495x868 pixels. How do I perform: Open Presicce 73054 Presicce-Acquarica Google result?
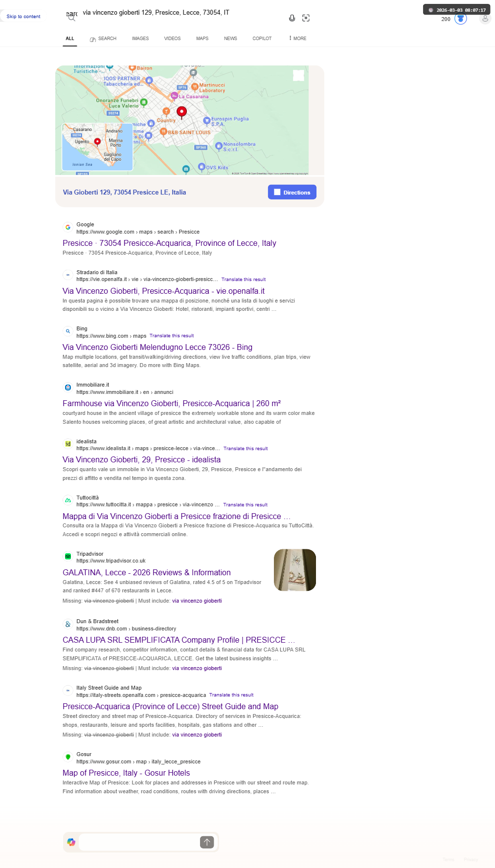169,243
